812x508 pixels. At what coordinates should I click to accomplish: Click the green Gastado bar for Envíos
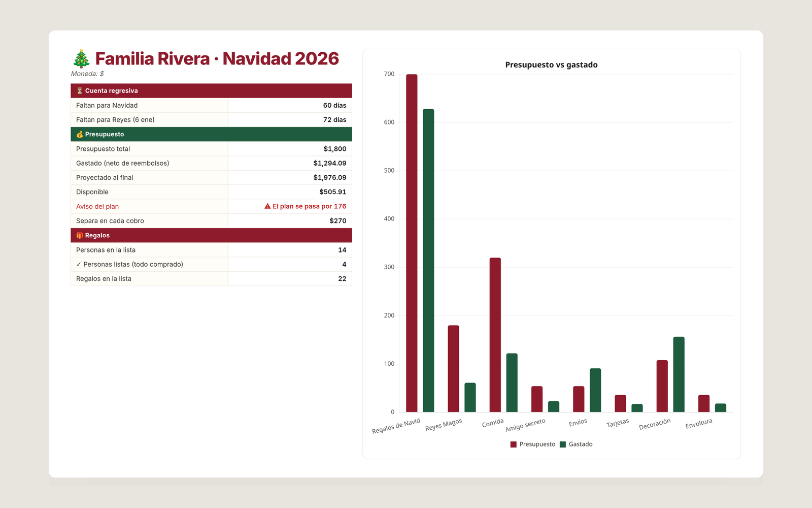click(x=595, y=390)
